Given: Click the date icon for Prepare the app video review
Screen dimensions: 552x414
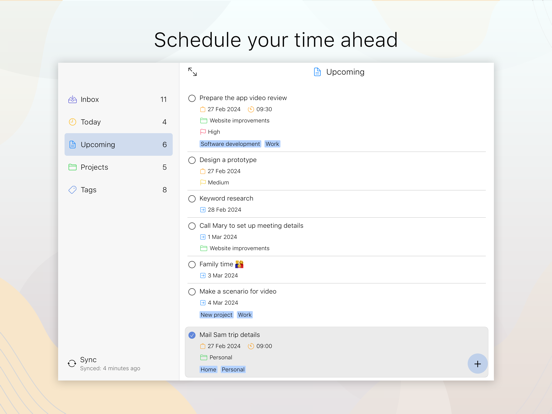Looking at the screenshot, I should 202,109.
